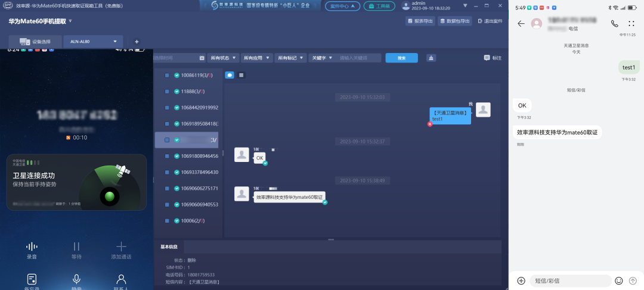The image size is (644, 290).
Task: Open the title bar triangle dropdown menu
Action: 465,6
